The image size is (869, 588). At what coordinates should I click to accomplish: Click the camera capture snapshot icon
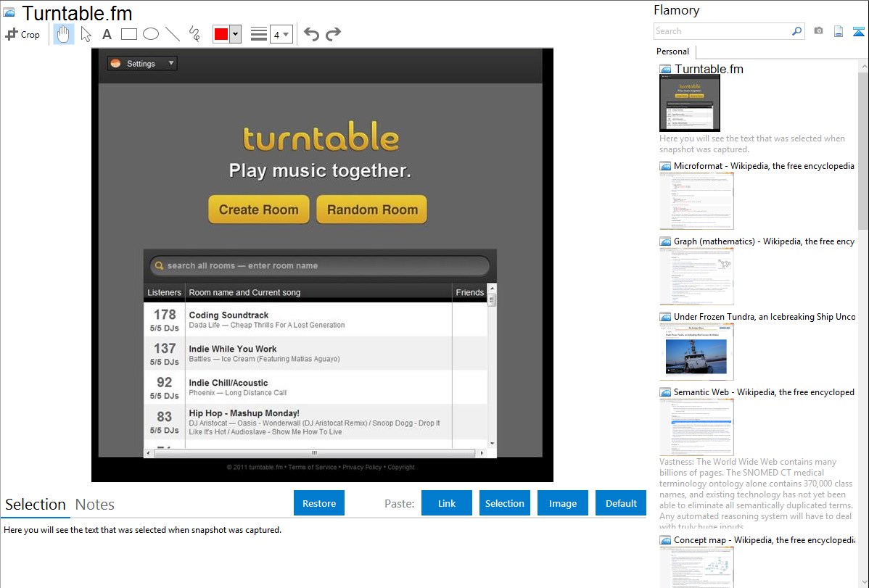click(x=818, y=31)
